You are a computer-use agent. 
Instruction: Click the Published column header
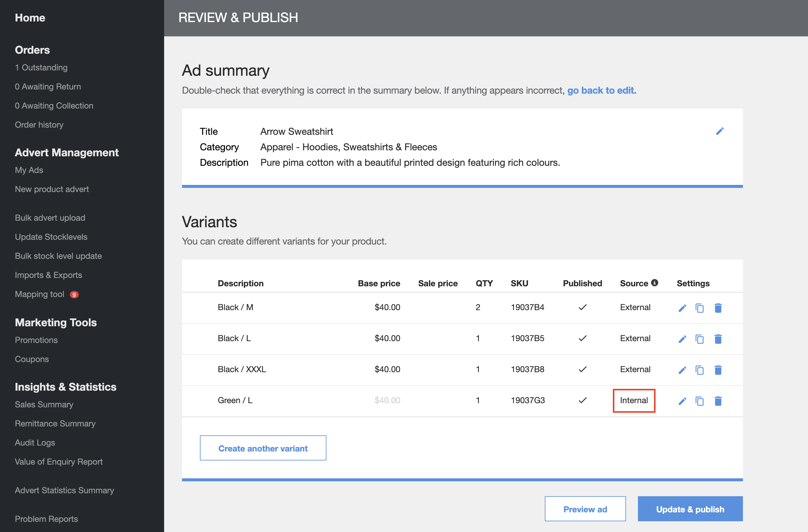pyautogui.click(x=582, y=283)
